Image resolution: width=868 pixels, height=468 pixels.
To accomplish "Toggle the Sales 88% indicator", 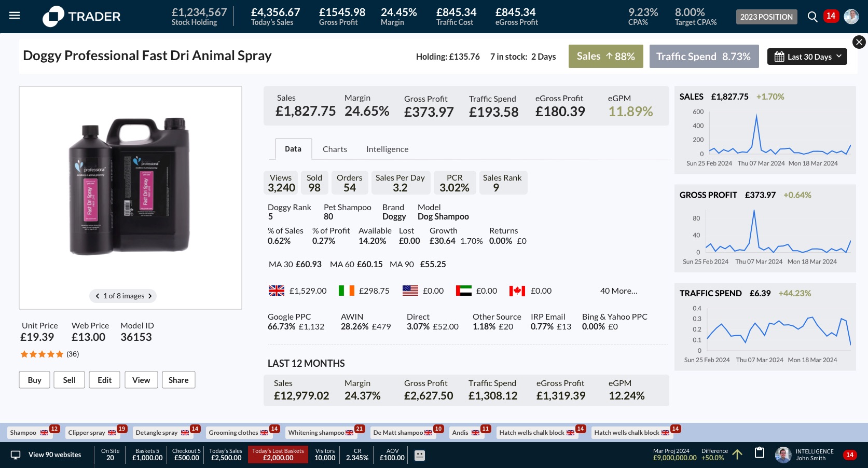I will click(x=605, y=57).
